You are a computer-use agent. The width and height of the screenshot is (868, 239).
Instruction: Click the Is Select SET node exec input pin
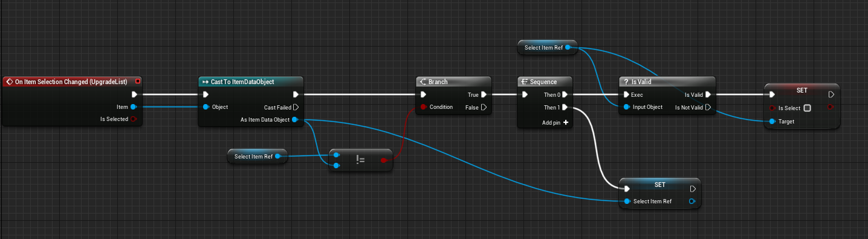(x=772, y=94)
